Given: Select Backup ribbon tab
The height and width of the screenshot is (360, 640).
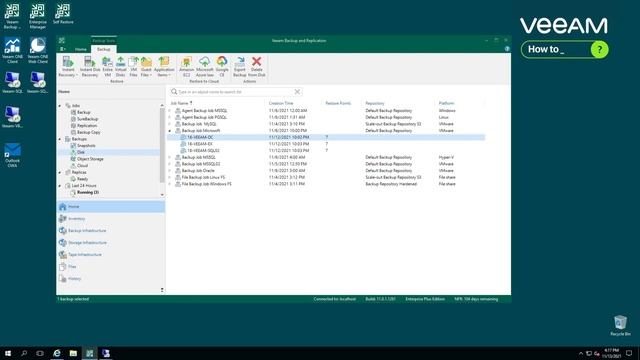Looking at the screenshot, I should click(104, 49).
